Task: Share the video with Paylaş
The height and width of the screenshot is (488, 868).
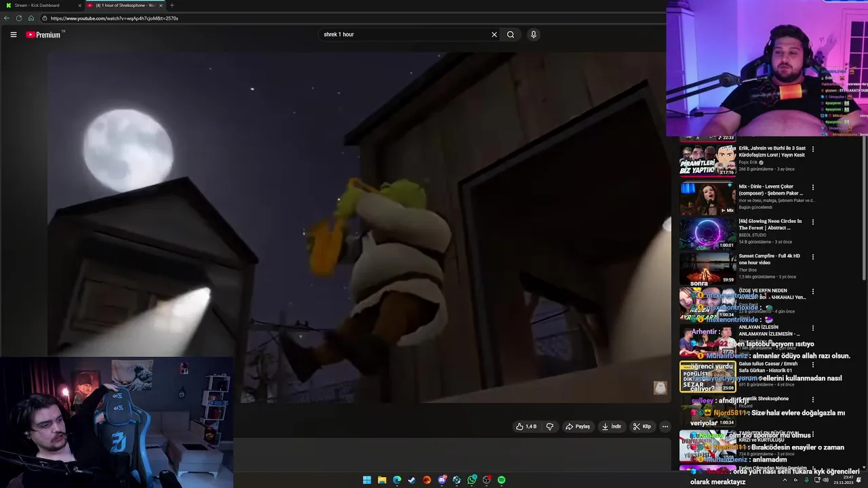Action: click(x=578, y=426)
